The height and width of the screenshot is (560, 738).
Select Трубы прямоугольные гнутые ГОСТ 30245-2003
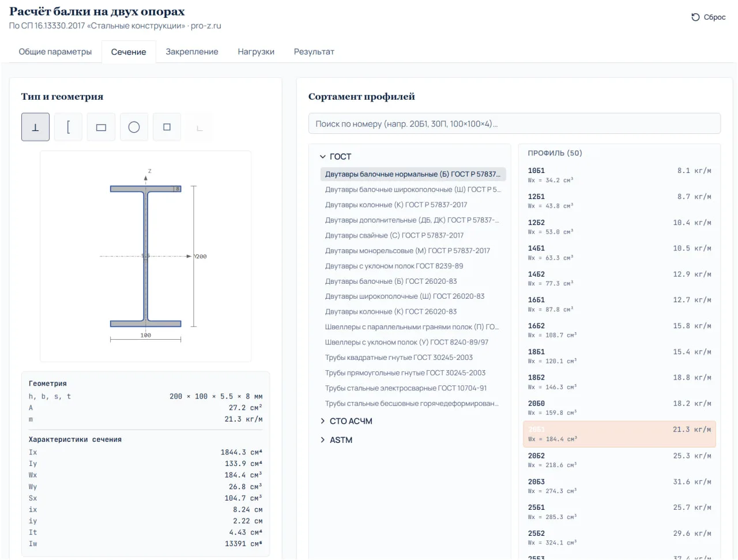click(413, 373)
